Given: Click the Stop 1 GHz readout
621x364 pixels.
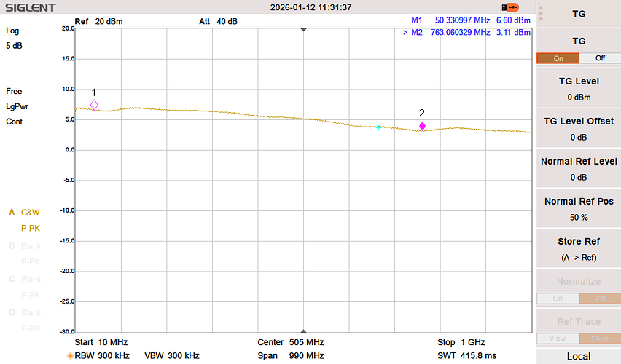Looking at the screenshot, I should point(461,342).
